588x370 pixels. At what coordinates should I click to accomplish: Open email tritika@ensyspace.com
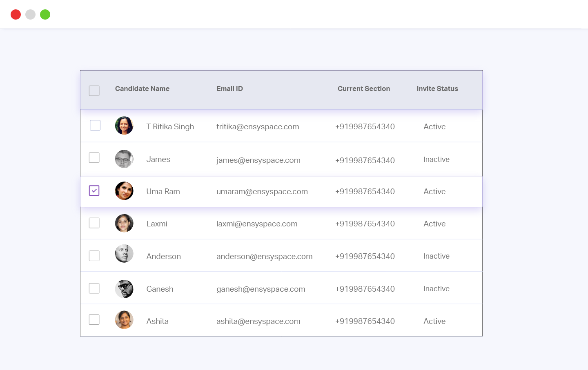point(258,127)
